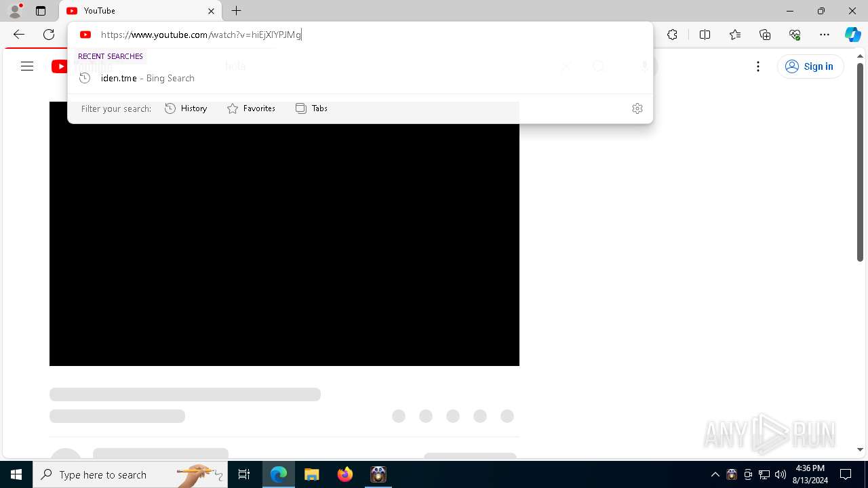Viewport: 868px width, 488px height.
Task: Filter search suggestions by Tabs
Action: pyautogui.click(x=311, y=108)
